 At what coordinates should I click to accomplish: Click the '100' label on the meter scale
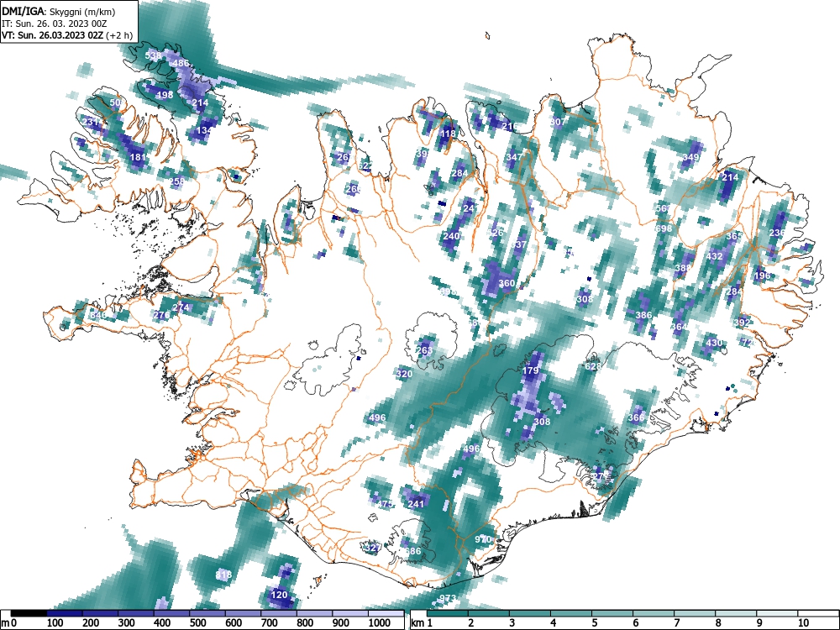click(x=55, y=623)
